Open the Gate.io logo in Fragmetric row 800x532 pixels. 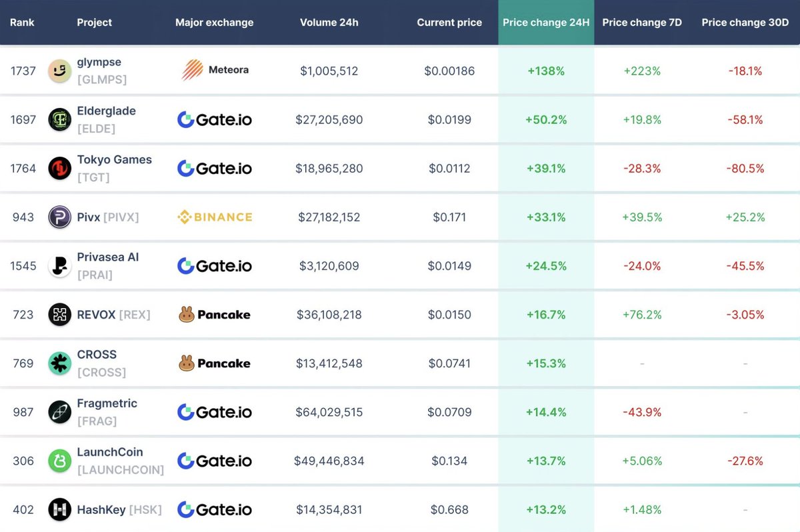pyautogui.click(x=215, y=413)
